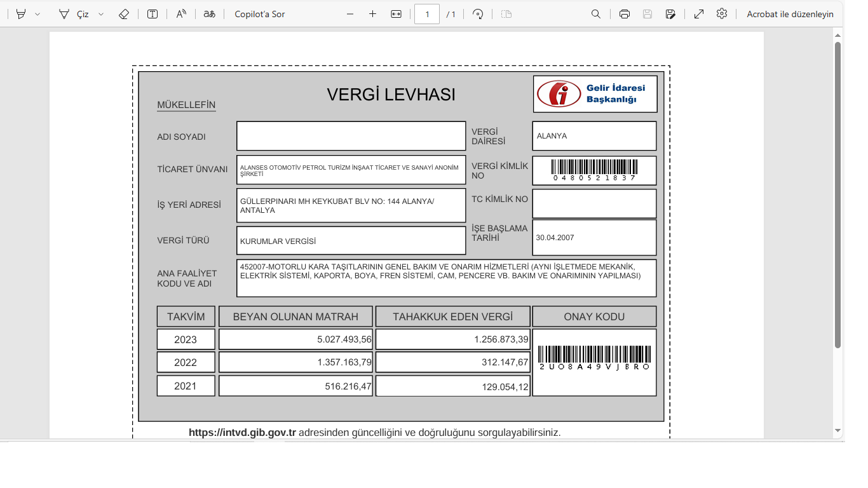Click the VERGİ LEVHASI title
Image resolution: width=868 pixels, height=488 pixels.
pyautogui.click(x=391, y=95)
